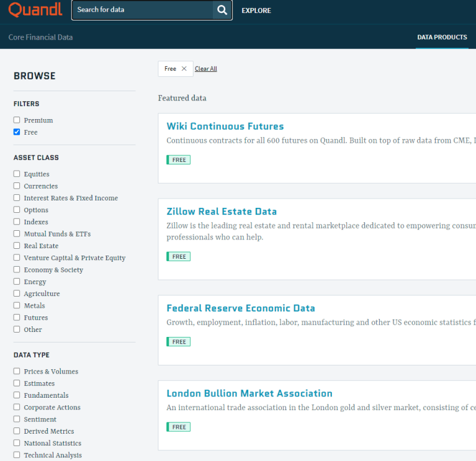Enable the Sentiment checkbox
The width and height of the screenshot is (476, 461).
click(x=17, y=419)
